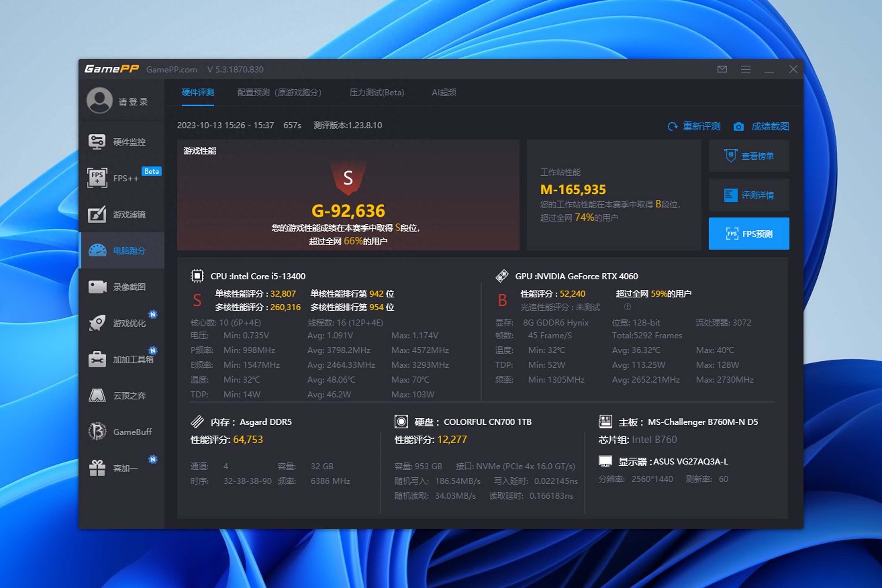Click GPU performance score 52,240
Screen dimensions: 882x588
click(x=572, y=294)
